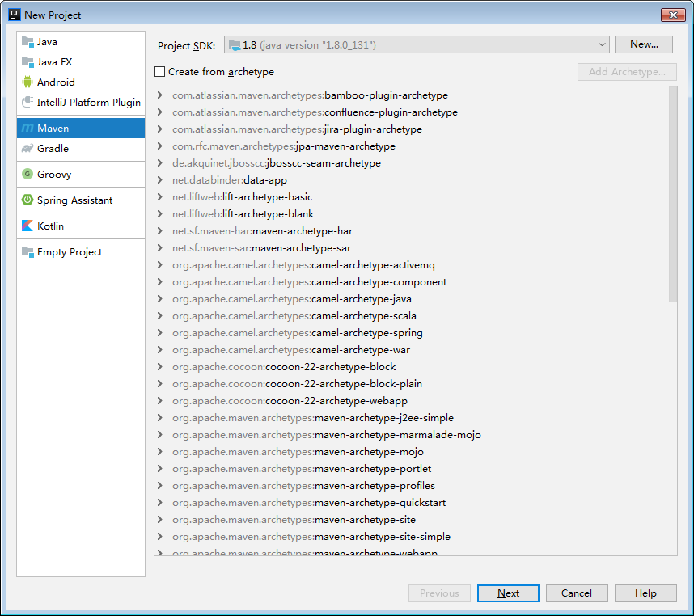This screenshot has width=694, height=616.
Task: Expand lift-archetype-basic entry
Action: coord(160,196)
